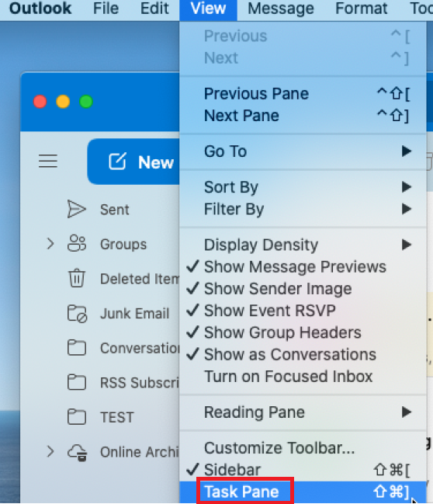Expand the Display Density submenu
The width and height of the screenshot is (433, 504).
pyautogui.click(x=303, y=245)
